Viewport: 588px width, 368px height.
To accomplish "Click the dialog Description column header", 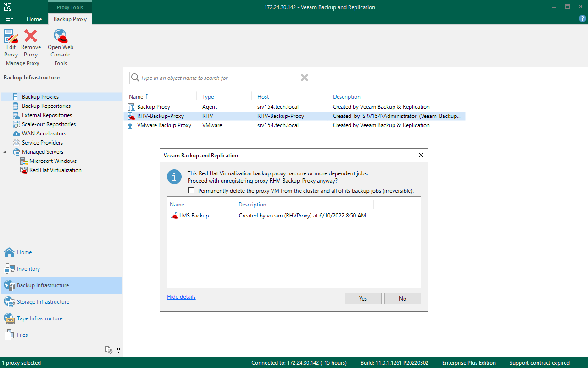I will [x=305, y=205].
